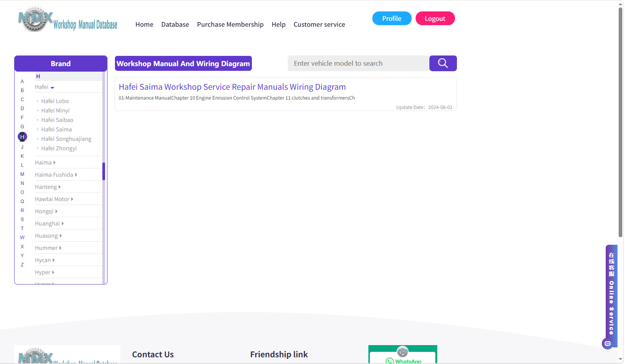Jump to brand letter D

(x=22, y=109)
